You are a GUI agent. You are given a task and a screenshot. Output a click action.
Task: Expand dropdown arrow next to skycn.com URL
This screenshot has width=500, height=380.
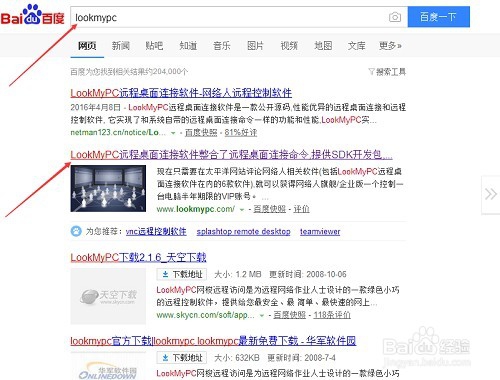[262, 315]
